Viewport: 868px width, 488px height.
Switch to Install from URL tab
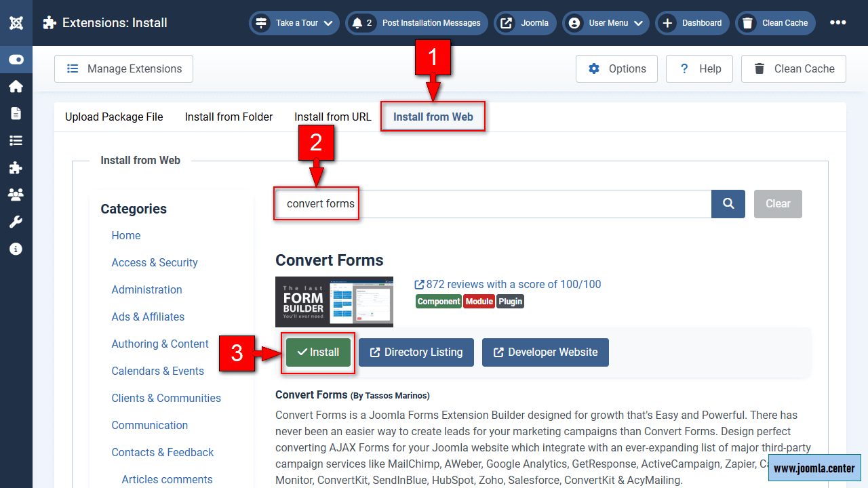332,117
